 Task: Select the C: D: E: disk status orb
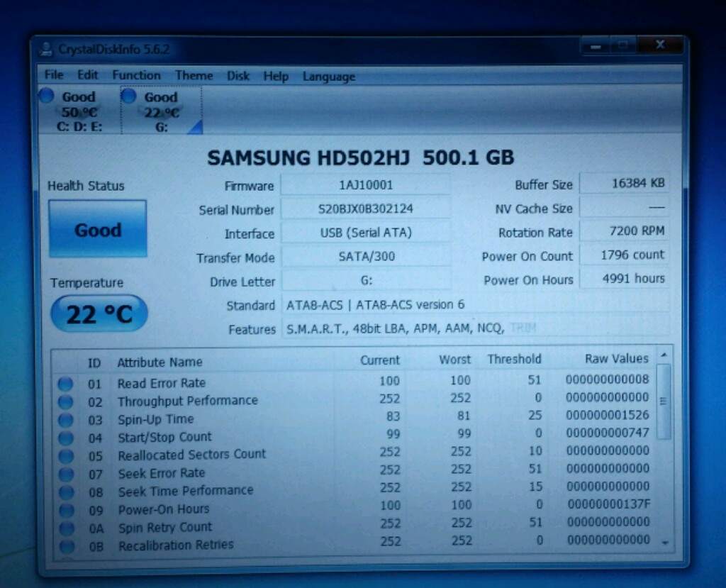tap(47, 96)
